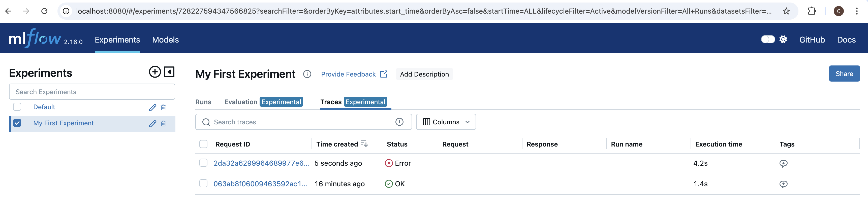The height and width of the screenshot is (215, 868).
Task: Select the Traces tab
Action: (x=354, y=102)
